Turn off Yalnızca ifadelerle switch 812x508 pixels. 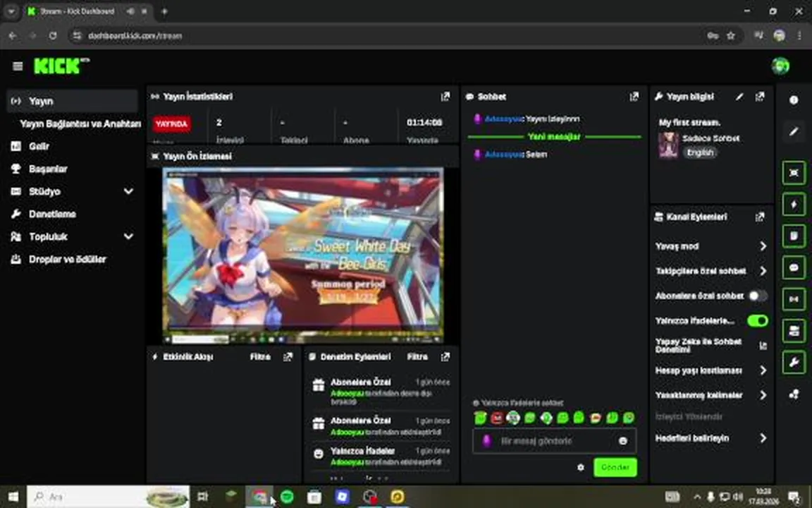(757, 321)
